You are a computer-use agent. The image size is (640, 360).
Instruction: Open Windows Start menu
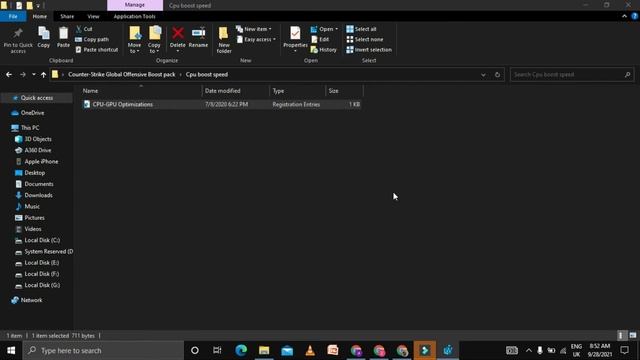11,350
